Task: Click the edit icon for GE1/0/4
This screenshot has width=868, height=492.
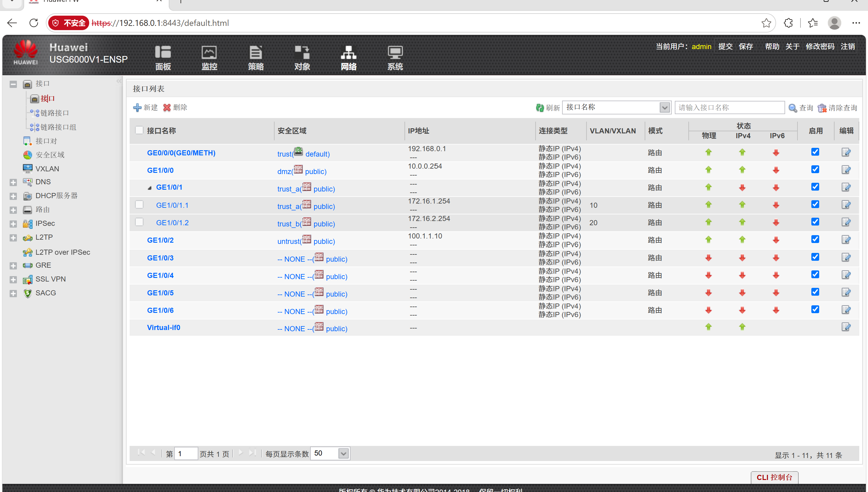Action: point(846,275)
